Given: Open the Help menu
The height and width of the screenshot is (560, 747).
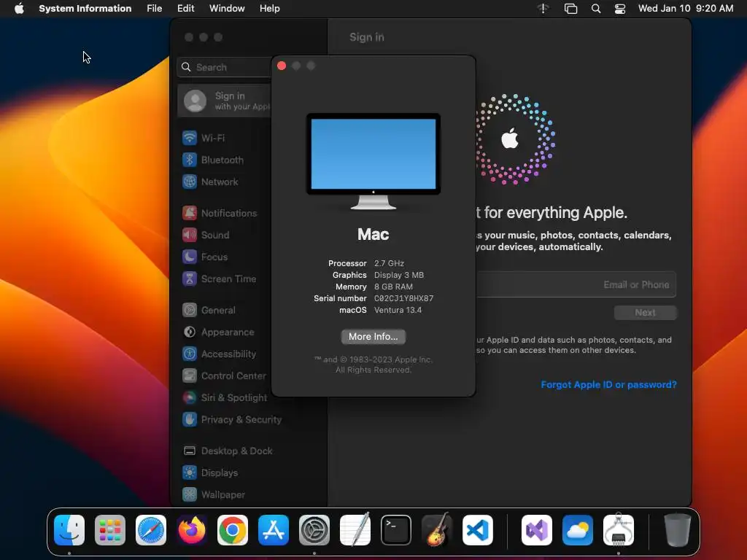Looking at the screenshot, I should pos(270,9).
